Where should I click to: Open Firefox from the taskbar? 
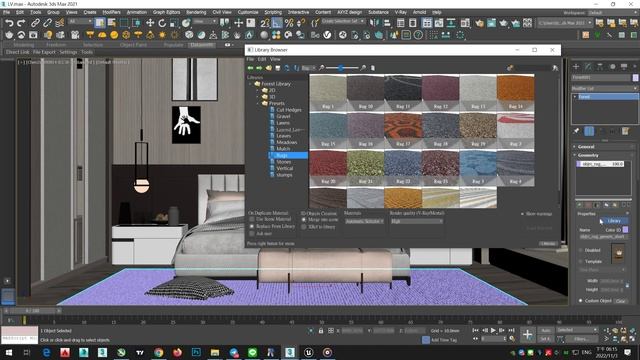point(177,352)
